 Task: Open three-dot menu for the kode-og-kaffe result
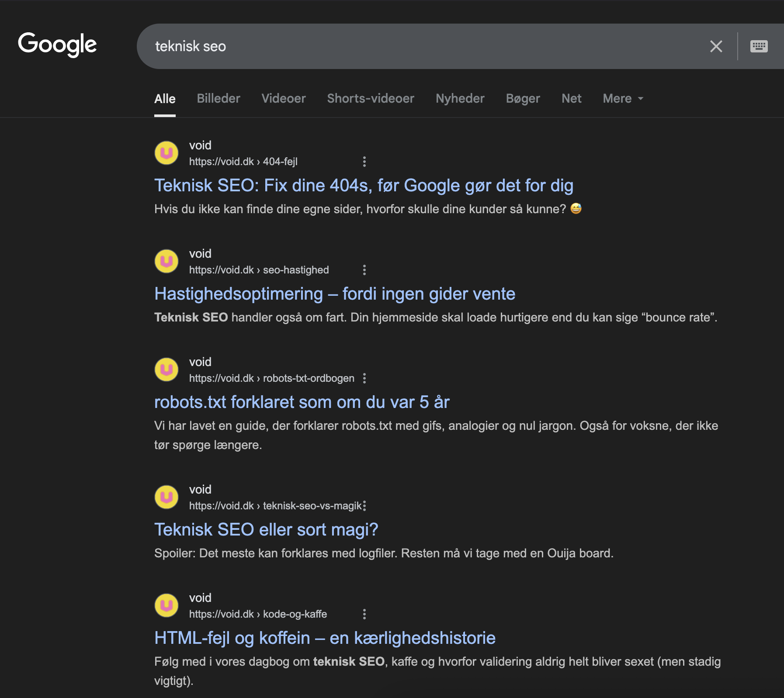click(x=364, y=614)
